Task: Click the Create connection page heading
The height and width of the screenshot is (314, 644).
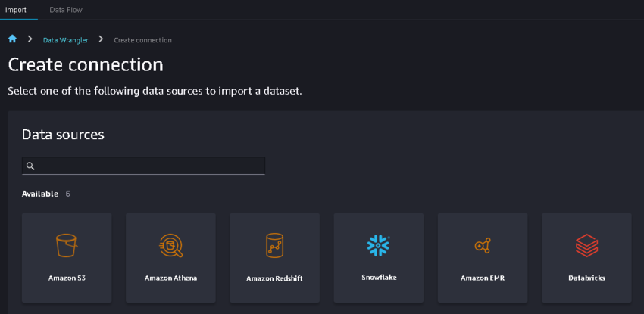Action: [x=86, y=65]
